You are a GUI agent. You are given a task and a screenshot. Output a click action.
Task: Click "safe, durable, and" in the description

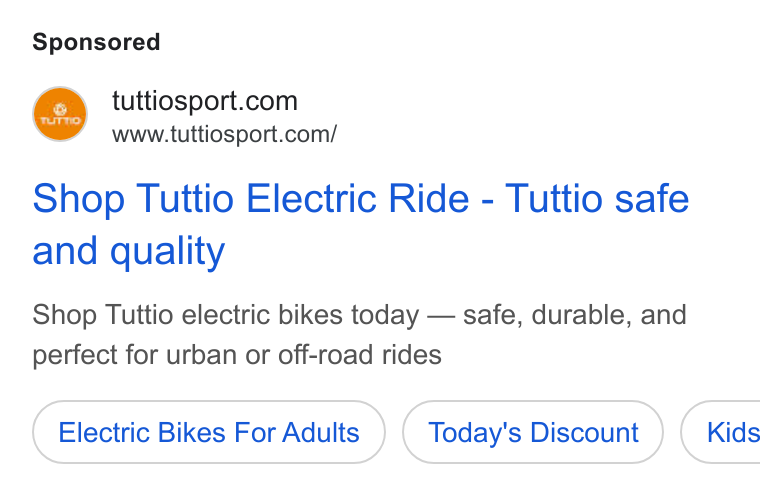[x=575, y=315]
